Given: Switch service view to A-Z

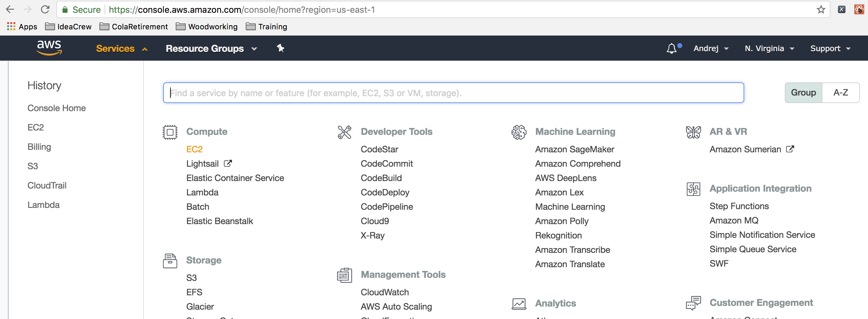Looking at the screenshot, I should [x=840, y=92].
